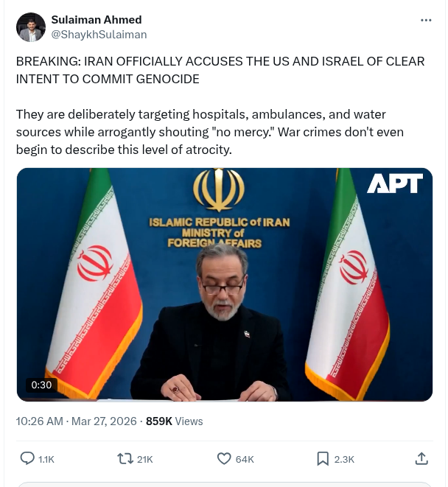Click the tweet body about hospitals and ambulances

[210, 132]
